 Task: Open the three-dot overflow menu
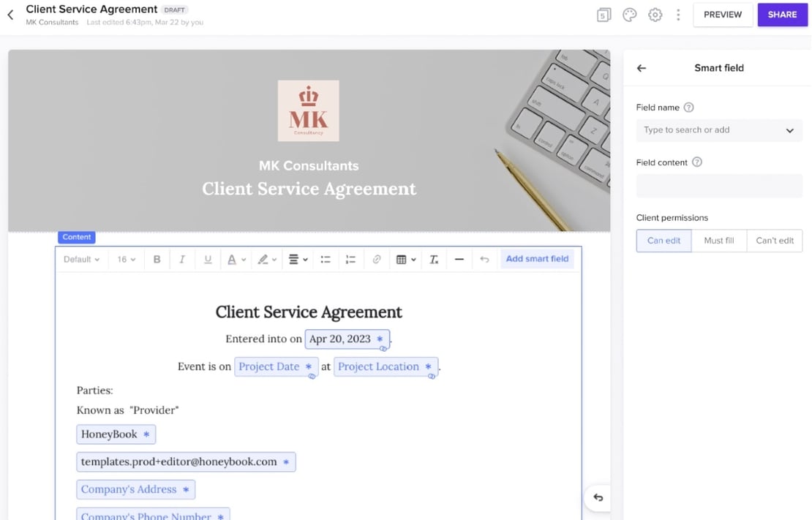pos(678,14)
